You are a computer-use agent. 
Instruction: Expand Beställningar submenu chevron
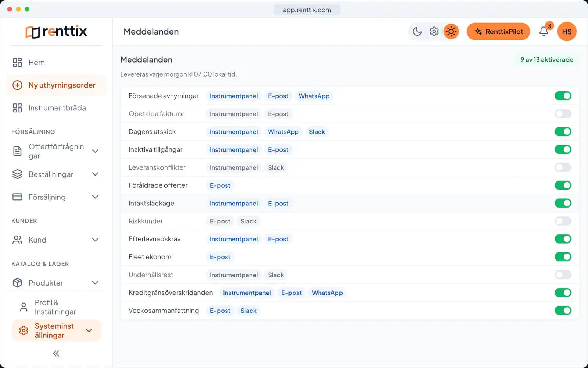tap(95, 174)
